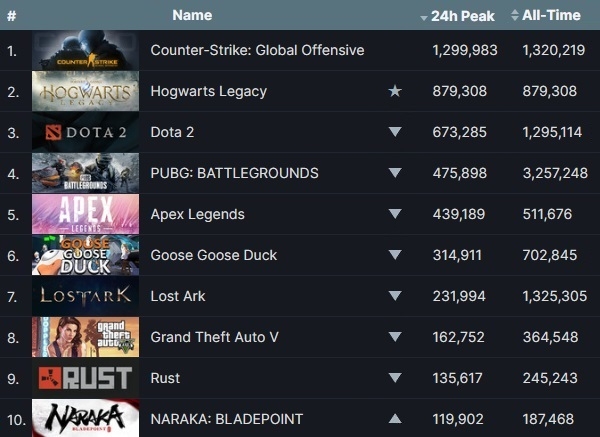The width and height of the screenshot is (600, 437).
Task: Open the Lost Ark game name link
Action: tap(178, 296)
